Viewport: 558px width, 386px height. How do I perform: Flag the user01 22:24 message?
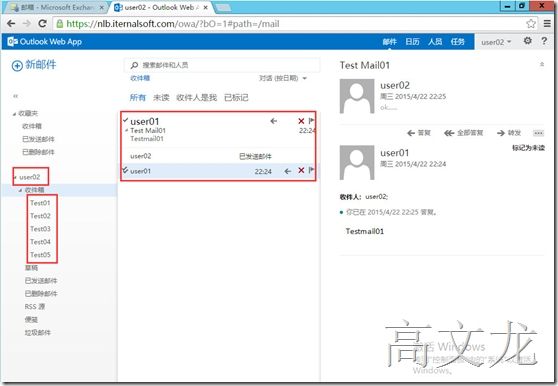[x=311, y=170]
